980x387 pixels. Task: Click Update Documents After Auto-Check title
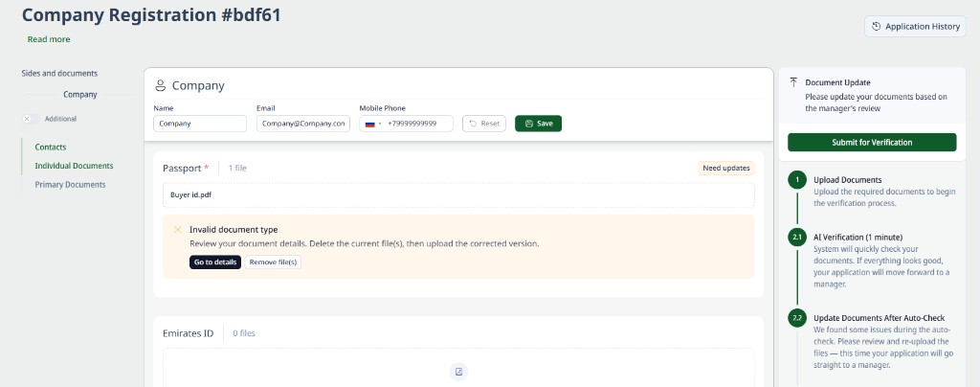[x=879, y=318]
